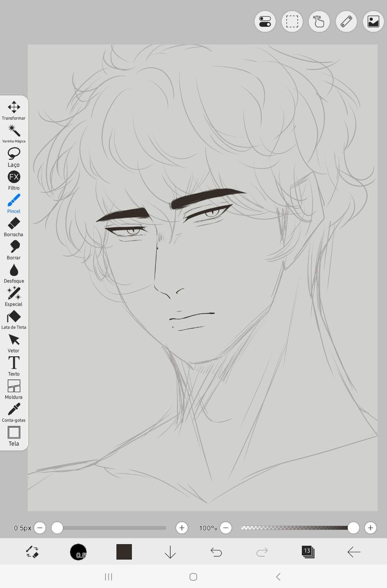
Task: Open the dark color swatch picker
Action: (x=124, y=552)
